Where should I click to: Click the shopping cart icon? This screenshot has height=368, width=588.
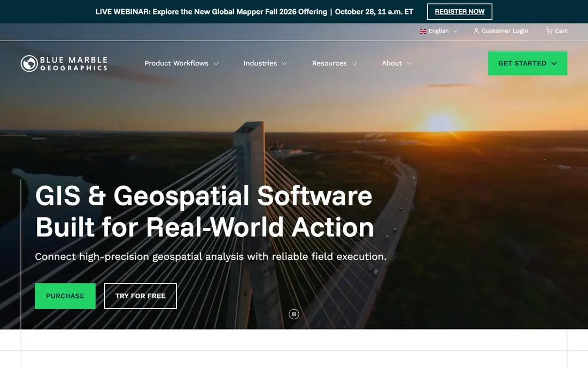coord(549,31)
